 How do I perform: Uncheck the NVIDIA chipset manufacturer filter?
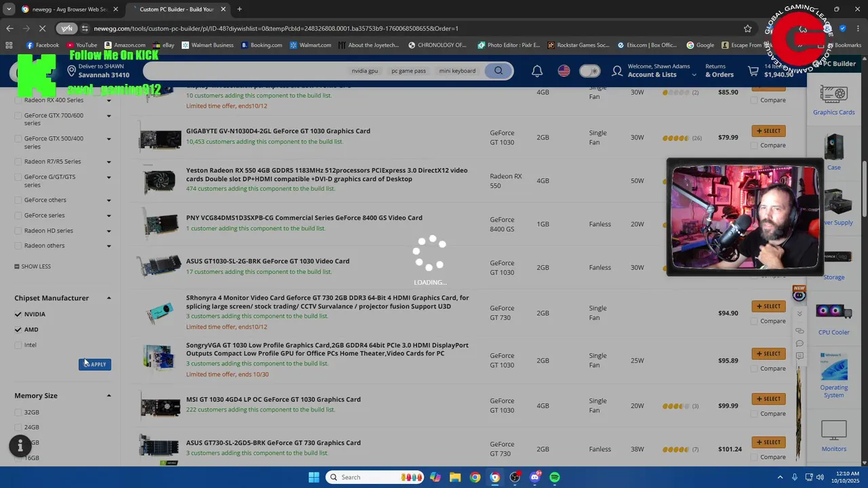pos(18,314)
